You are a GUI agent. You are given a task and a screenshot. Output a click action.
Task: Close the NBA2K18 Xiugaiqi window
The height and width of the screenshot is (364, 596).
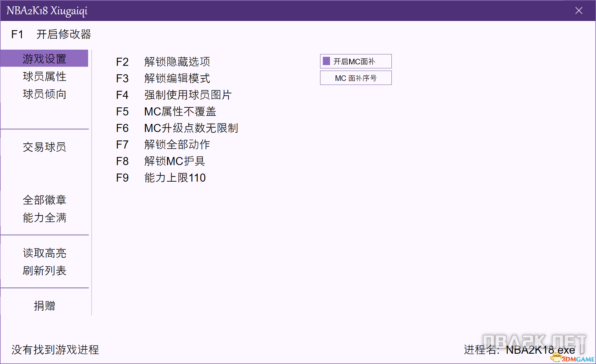[x=579, y=11]
